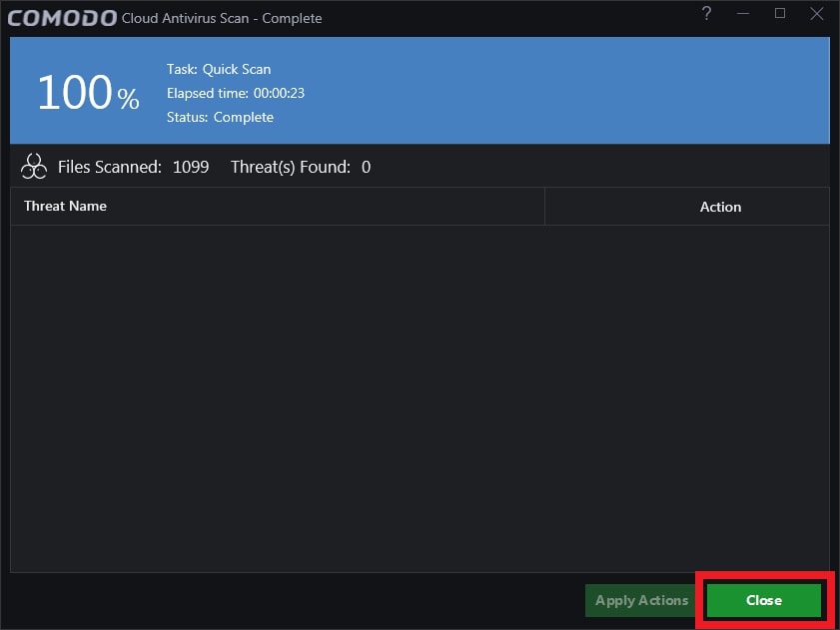Click the empty threat list area

coord(420,399)
